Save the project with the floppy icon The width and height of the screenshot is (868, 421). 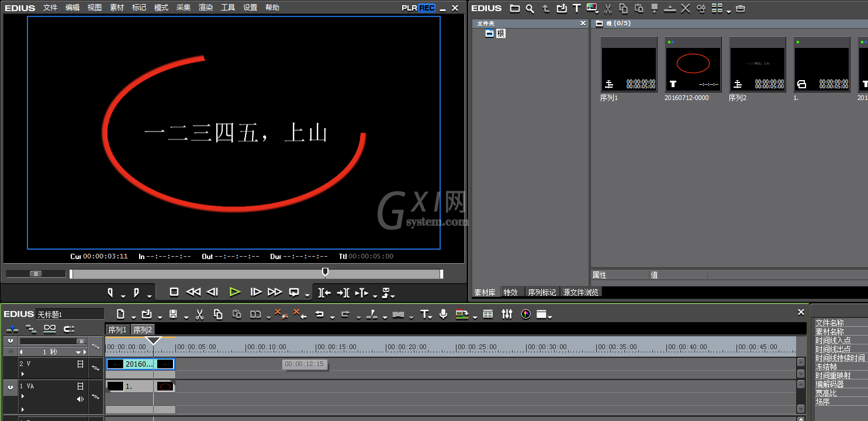coord(173,314)
